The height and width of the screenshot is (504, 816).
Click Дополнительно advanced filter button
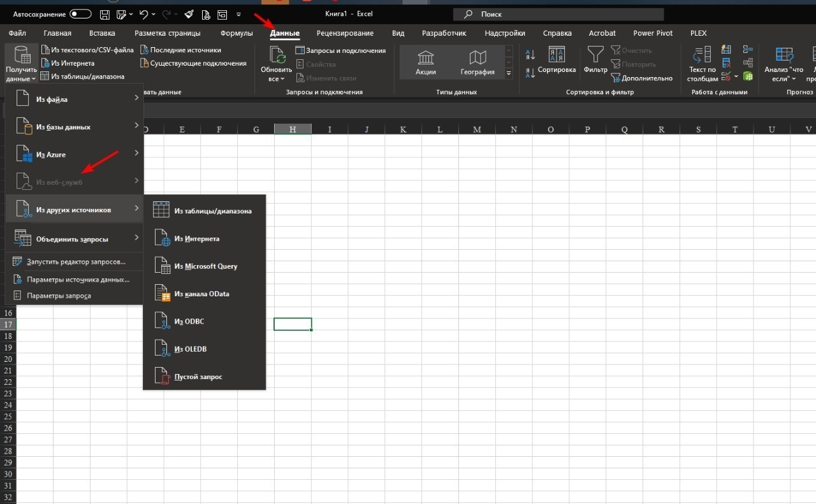pos(642,78)
